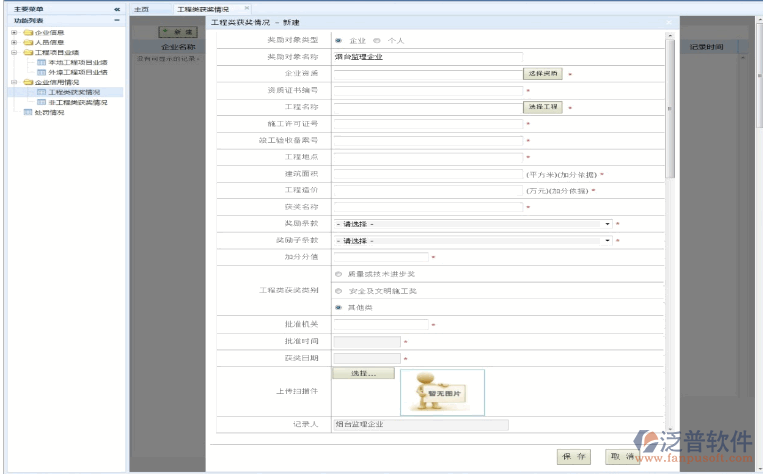Collapse the main menu sidebar with double-arrow icon
The image size is (763, 474).
click(116, 8)
